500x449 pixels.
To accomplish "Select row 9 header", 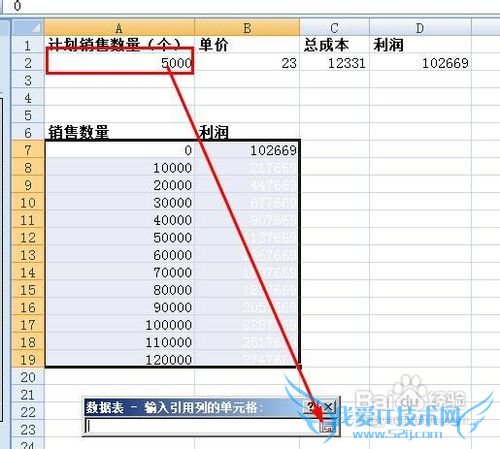I will tap(28, 185).
